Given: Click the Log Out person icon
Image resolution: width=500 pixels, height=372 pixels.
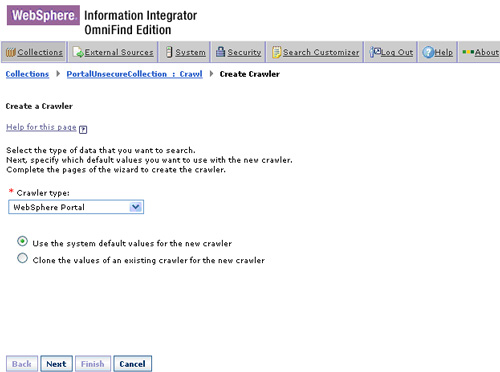Looking at the screenshot, I should (x=375, y=52).
